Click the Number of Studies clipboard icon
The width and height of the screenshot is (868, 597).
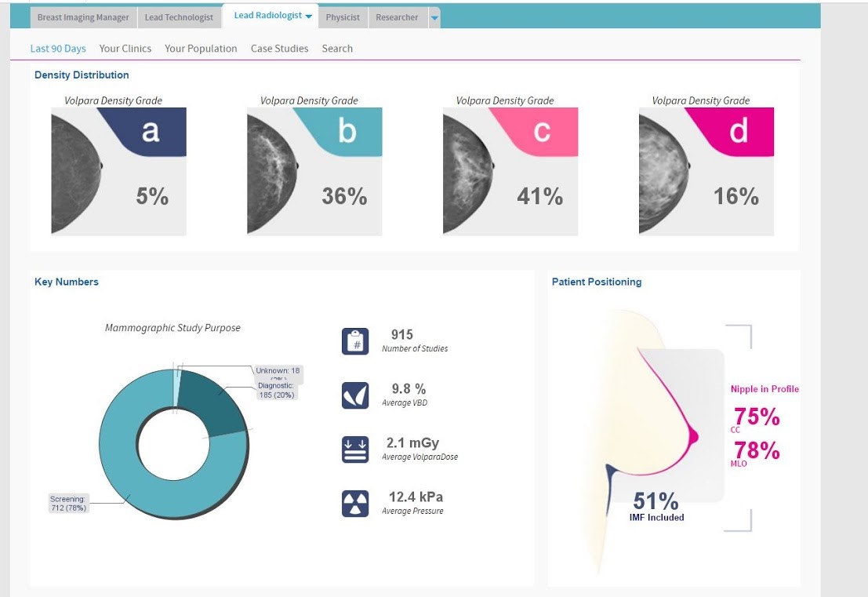click(x=355, y=341)
